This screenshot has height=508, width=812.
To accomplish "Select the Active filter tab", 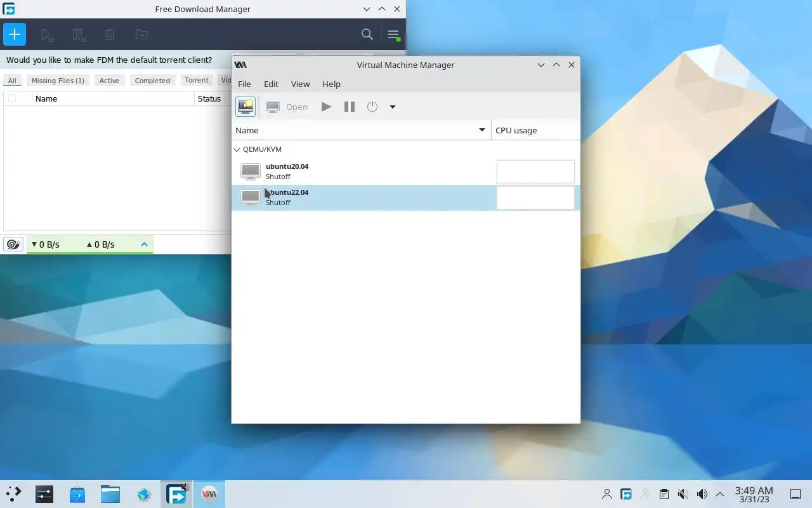I will [109, 81].
